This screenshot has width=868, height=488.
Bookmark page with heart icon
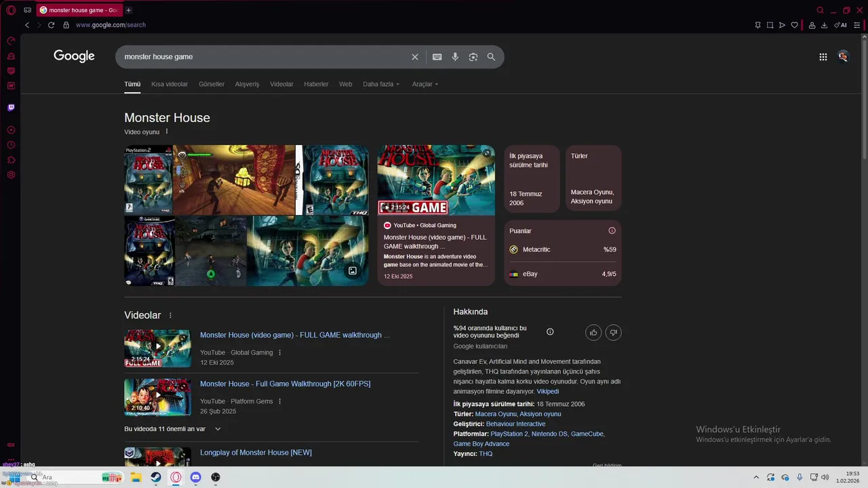[x=794, y=25]
